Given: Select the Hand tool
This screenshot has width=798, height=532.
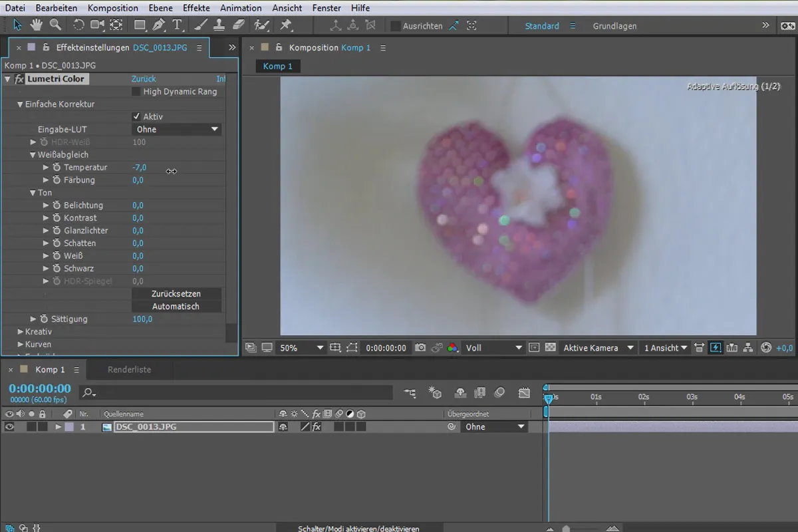Looking at the screenshot, I should click(37, 25).
